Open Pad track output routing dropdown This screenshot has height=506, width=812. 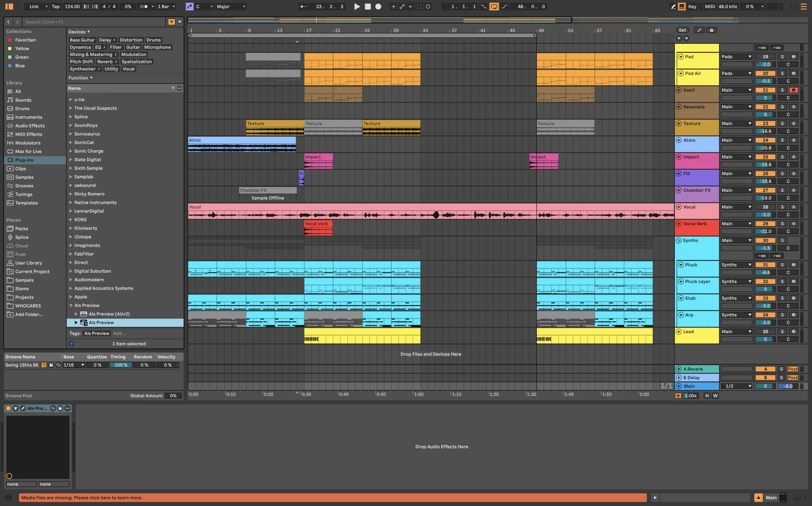tap(736, 57)
